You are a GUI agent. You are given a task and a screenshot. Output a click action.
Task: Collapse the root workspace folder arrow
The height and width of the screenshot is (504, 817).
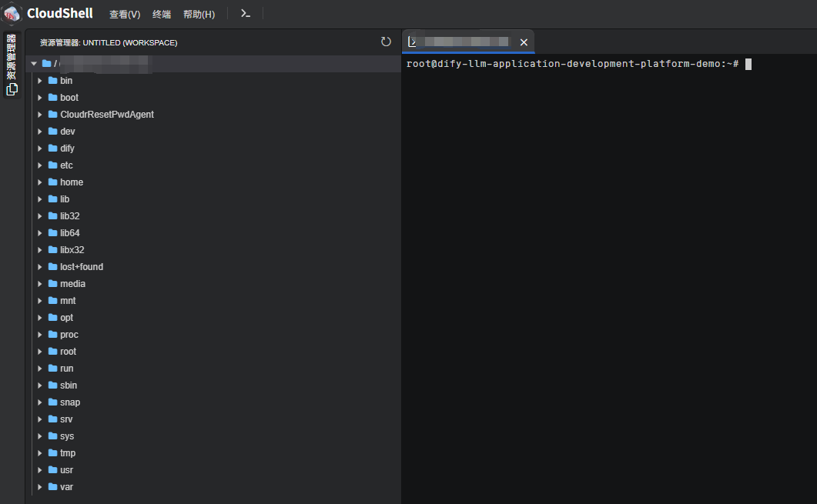[x=34, y=64]
